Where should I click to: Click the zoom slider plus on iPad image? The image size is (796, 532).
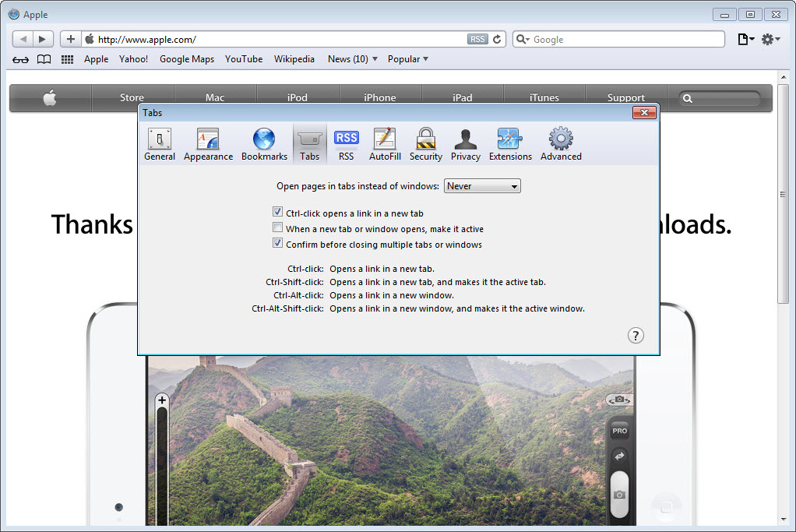(x=162, y=400)
